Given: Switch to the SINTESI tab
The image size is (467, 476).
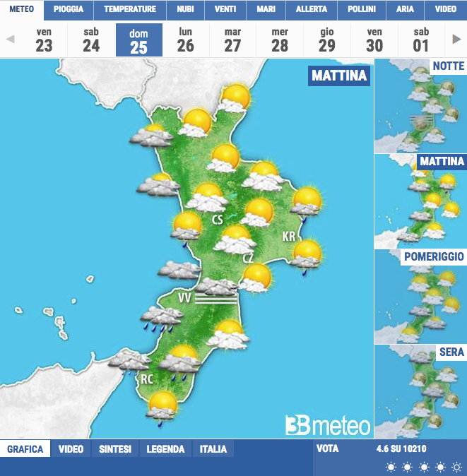Looking at the screenshot, I should click(x=115, y=448).
